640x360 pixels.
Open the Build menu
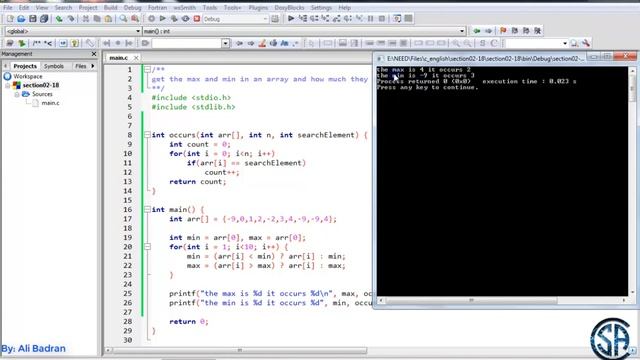coord(110,7)
